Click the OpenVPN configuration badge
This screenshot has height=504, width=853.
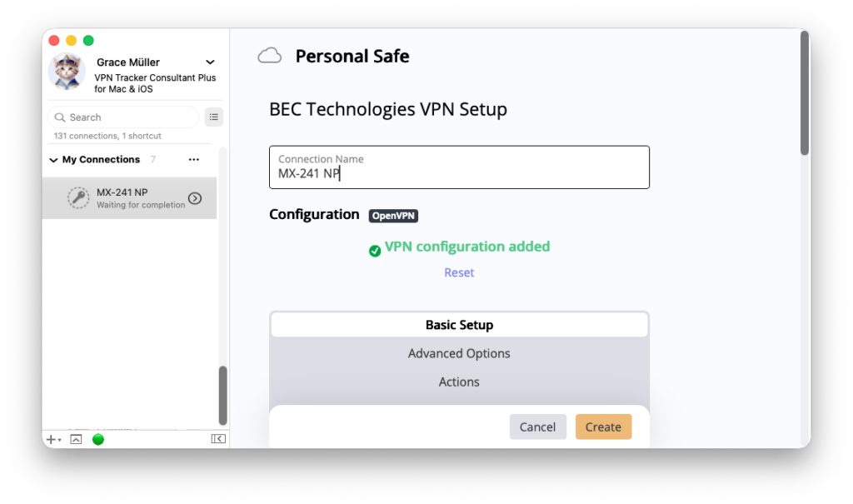pos(392,215)
